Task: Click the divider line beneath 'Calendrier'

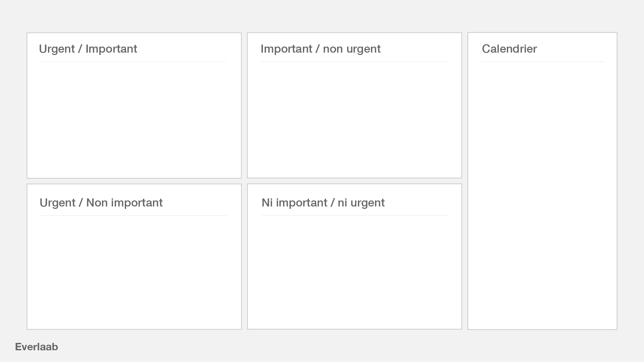Action: click(x=543, y=62)
